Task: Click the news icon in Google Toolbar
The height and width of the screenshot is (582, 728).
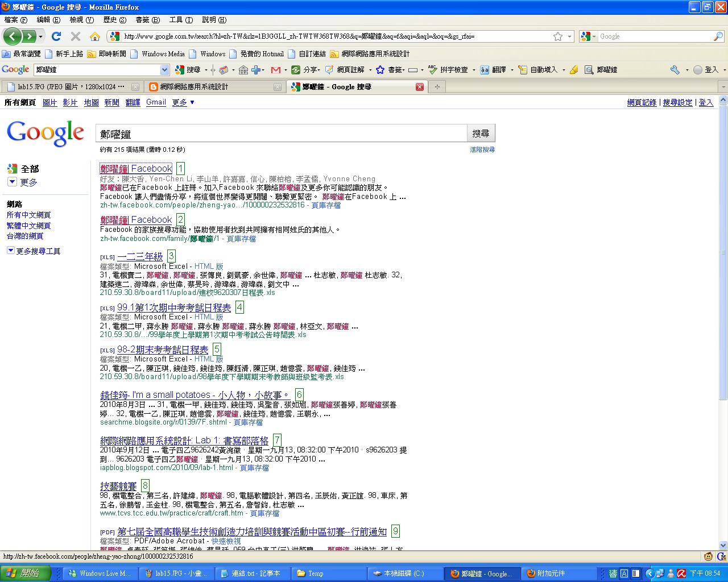Action: pyautogui.click(x=224, y=70)
